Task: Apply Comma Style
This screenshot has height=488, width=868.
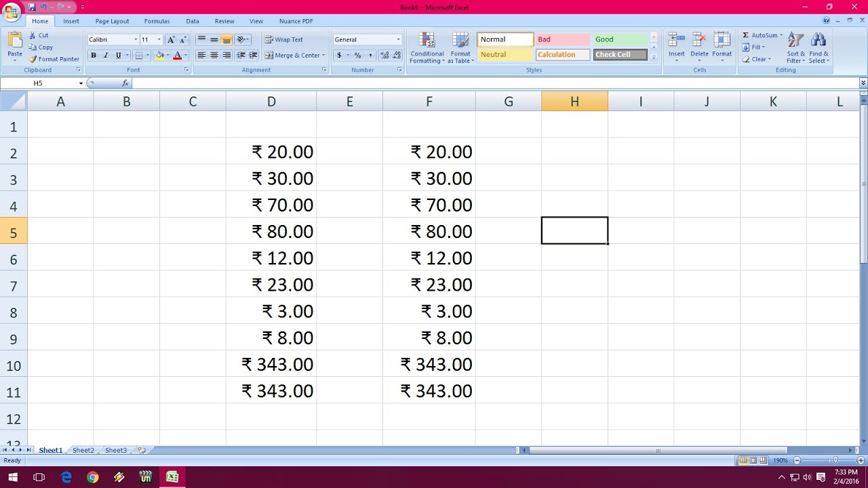Action: pos(370,56)
